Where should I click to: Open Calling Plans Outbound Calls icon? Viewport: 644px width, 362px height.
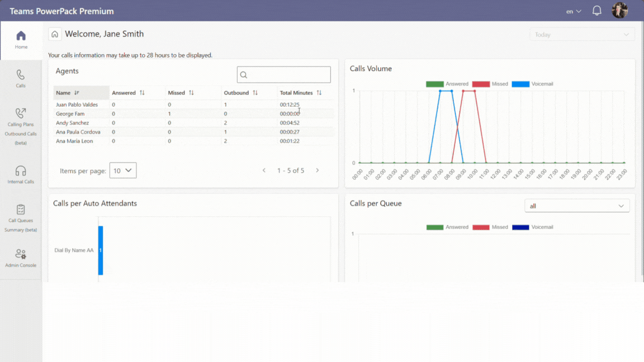pos(21,113)
